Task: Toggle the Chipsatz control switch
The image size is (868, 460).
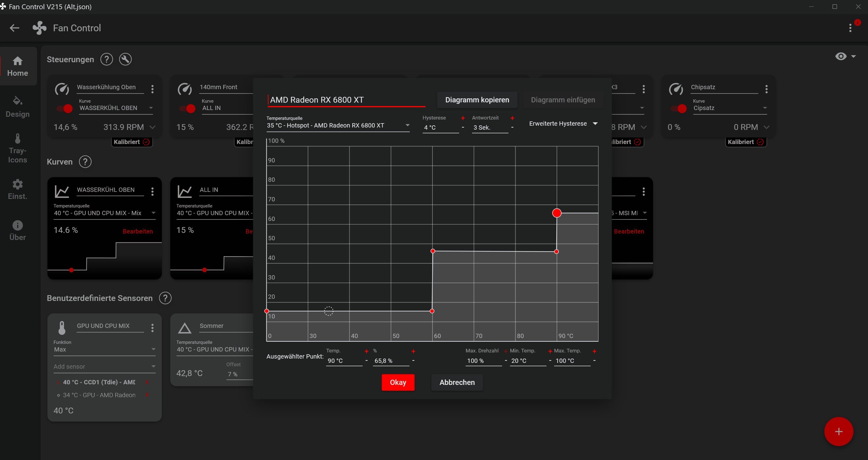Action: [x=679, y=108]
